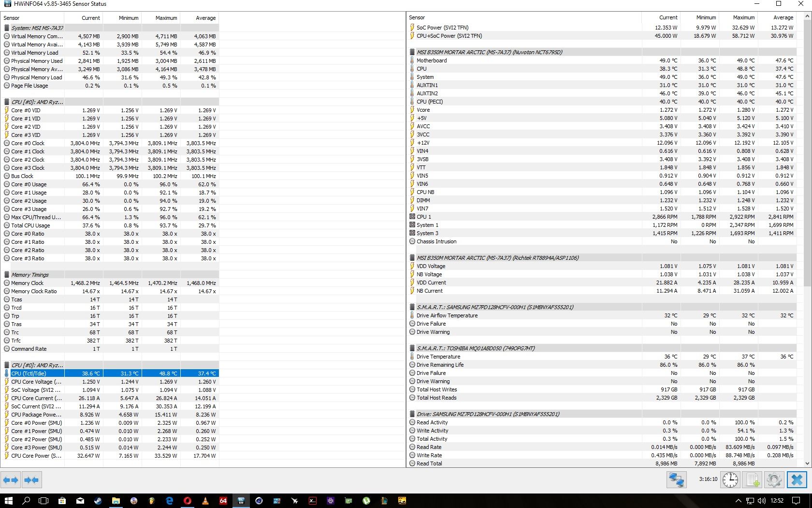The width and height of the screenshot is (812, 508).
Task: Select the active HWiNFO taskbar icon
Action: [x=241, y=501]
